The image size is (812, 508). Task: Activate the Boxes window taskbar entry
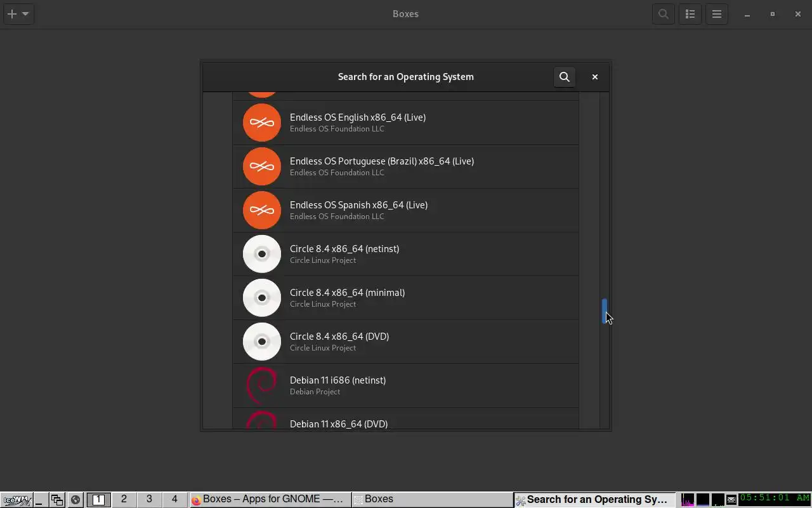[432, 500]
